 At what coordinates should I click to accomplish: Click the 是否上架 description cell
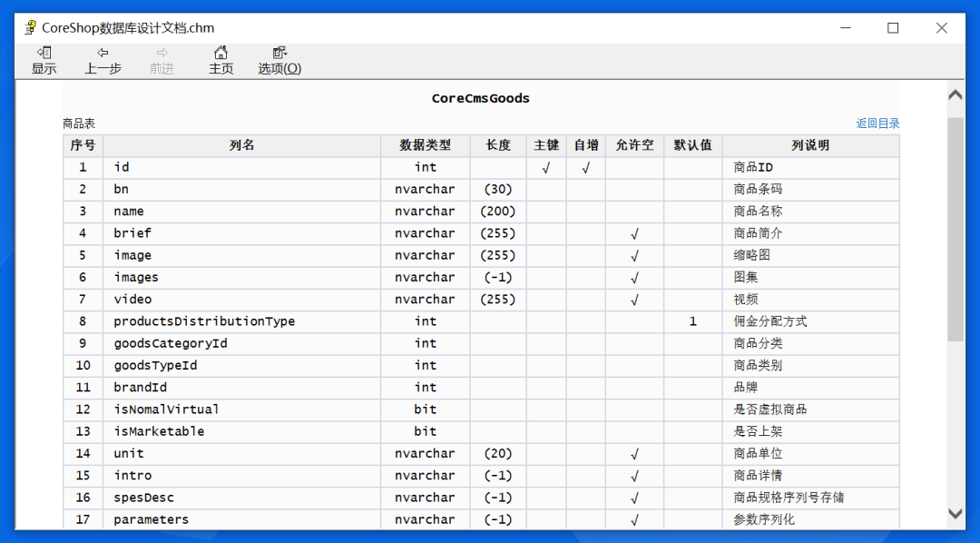[x=810, y=431]
